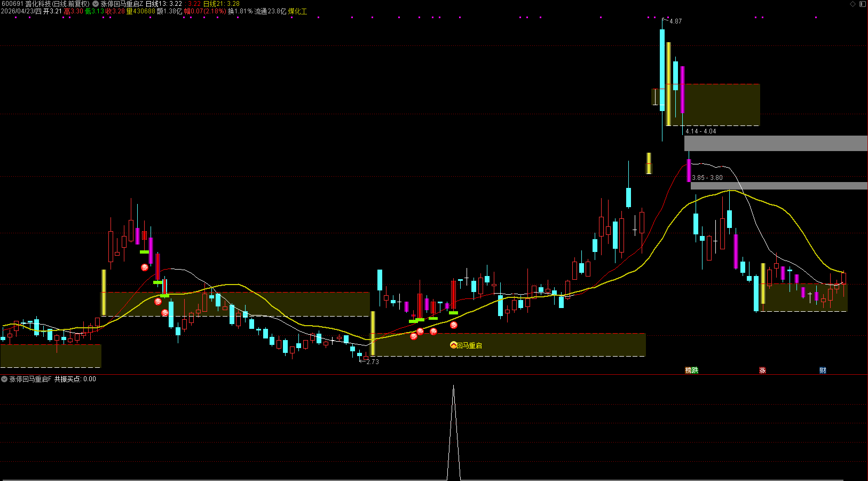
Task: Click the turnover amount 额1.38亿
Action: pyautogui.click(x=170, y=11)
